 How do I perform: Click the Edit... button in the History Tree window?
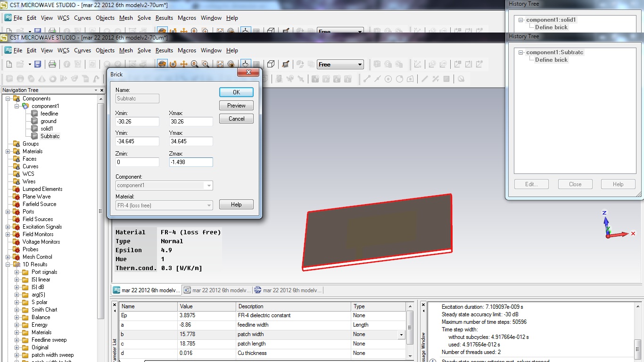click(531, 184)
